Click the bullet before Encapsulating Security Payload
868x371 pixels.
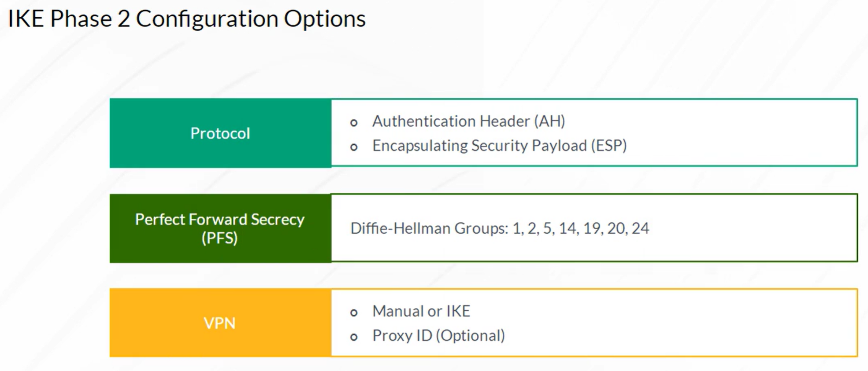click(354, 147)
